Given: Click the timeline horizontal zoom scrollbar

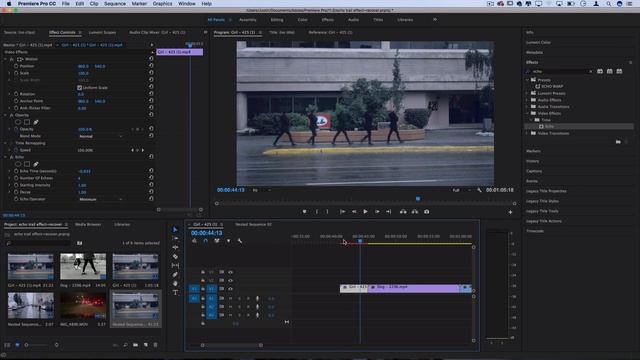Looking at the screenshot, I should (231, 345).
